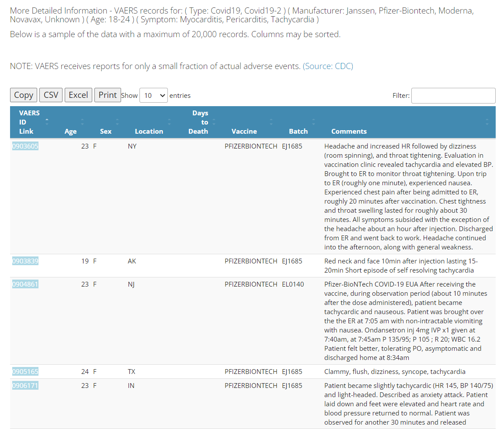Open VAERS record 0904861
The width and height of the screenshot is (504, 429).
[25, 284]
